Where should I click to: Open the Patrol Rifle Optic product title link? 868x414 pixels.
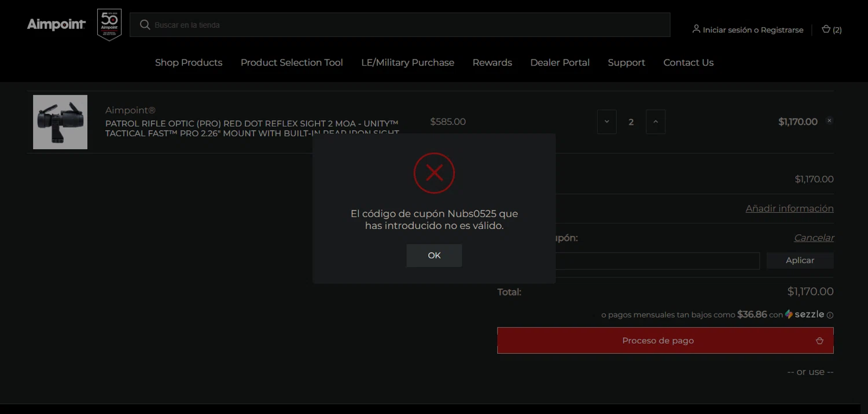click(252, 128)
